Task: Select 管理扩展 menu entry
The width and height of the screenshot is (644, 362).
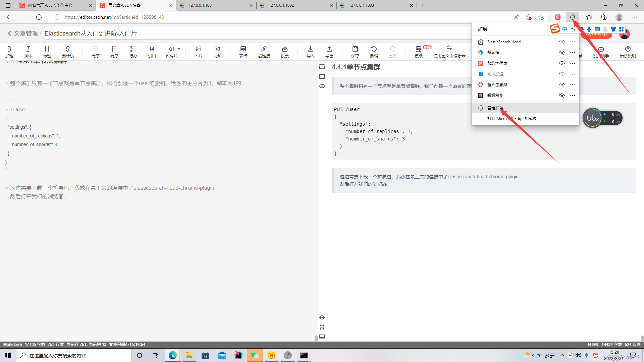Action: point(495,108)
